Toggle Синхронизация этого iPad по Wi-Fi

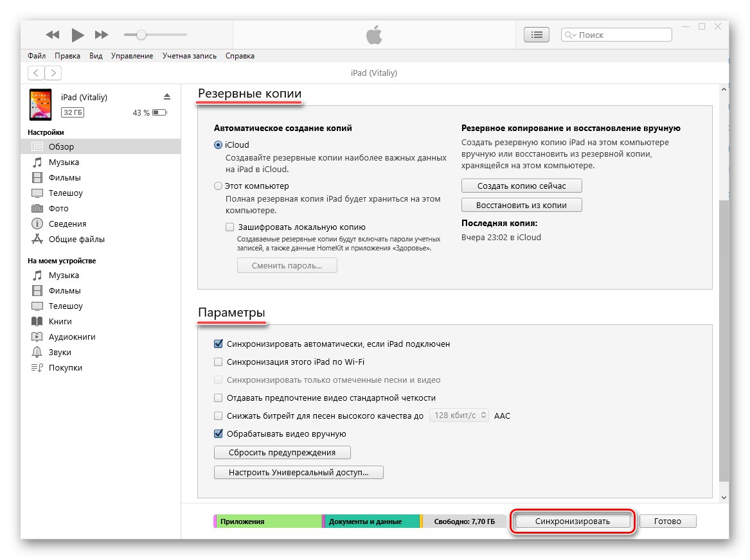click(x=219, y=362)
